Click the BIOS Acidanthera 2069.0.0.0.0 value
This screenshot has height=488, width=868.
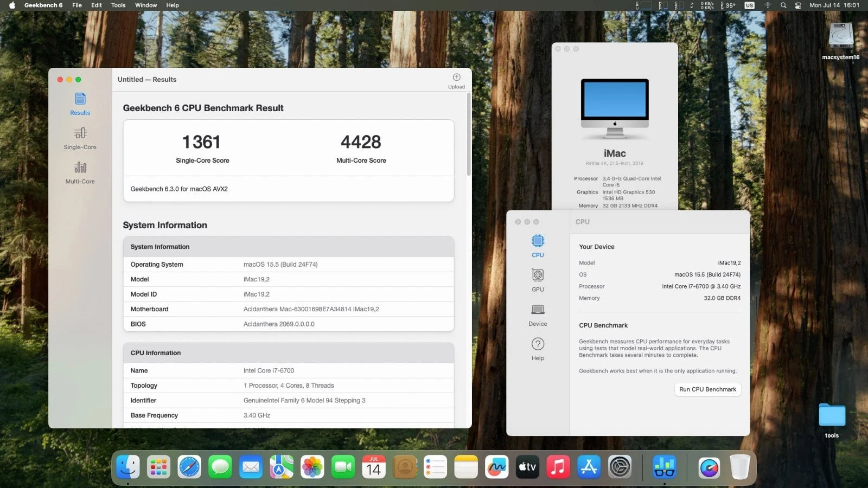279,324
